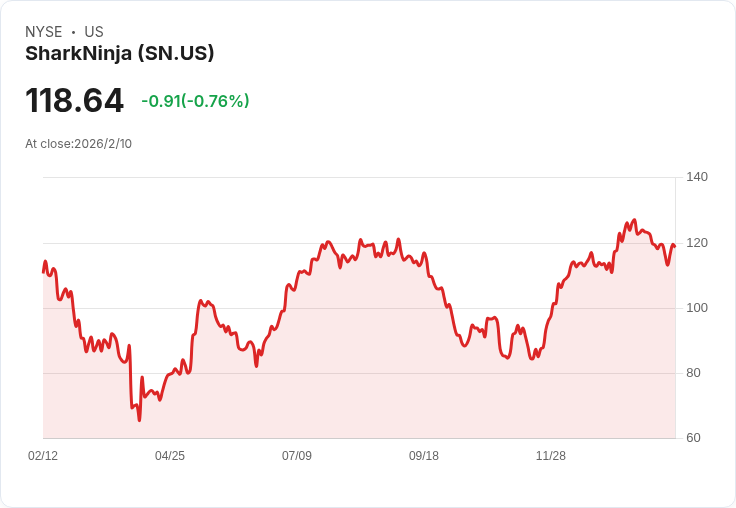Click the 120 y-axis price label
Viewport: 736px width, 508px height.
[697, 242]
